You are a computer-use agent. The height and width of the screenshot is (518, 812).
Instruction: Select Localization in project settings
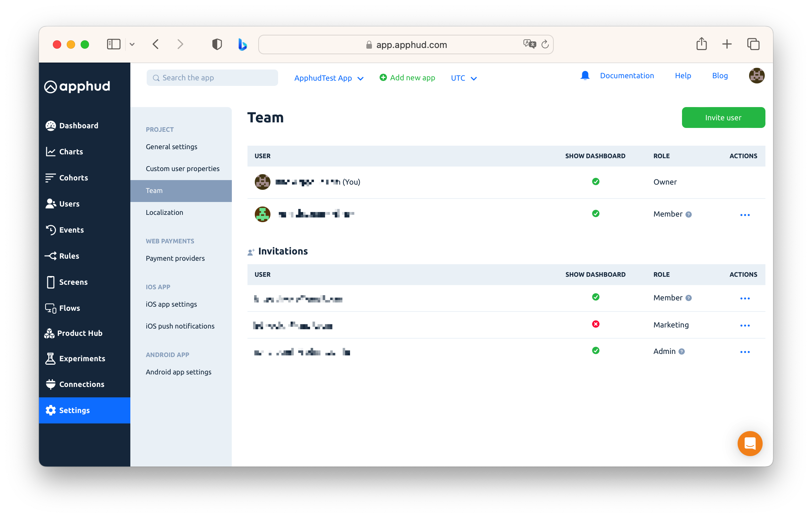pyautogui.click(x=164, y=212)
